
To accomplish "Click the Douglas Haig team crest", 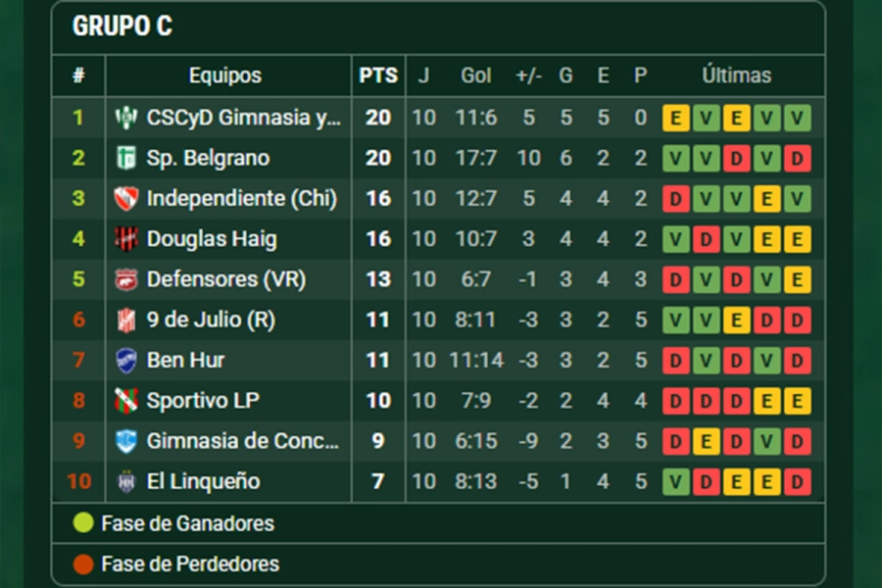I will (126, 239).
